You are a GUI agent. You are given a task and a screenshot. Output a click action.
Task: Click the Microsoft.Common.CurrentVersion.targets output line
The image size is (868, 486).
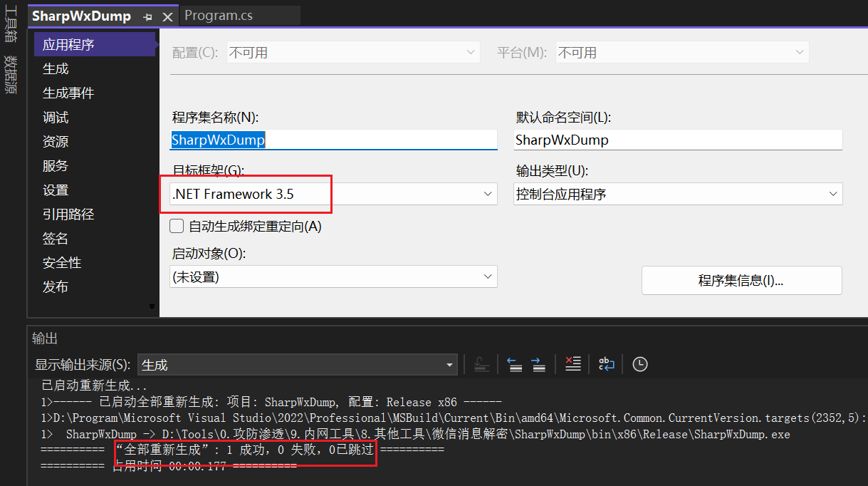click(x=454, y=418)
